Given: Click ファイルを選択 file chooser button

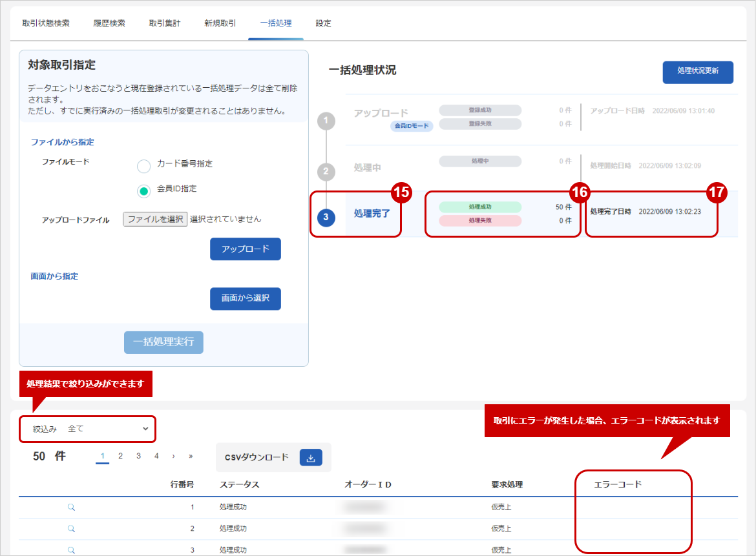Looking at the screenshot, I should [155, 219].
